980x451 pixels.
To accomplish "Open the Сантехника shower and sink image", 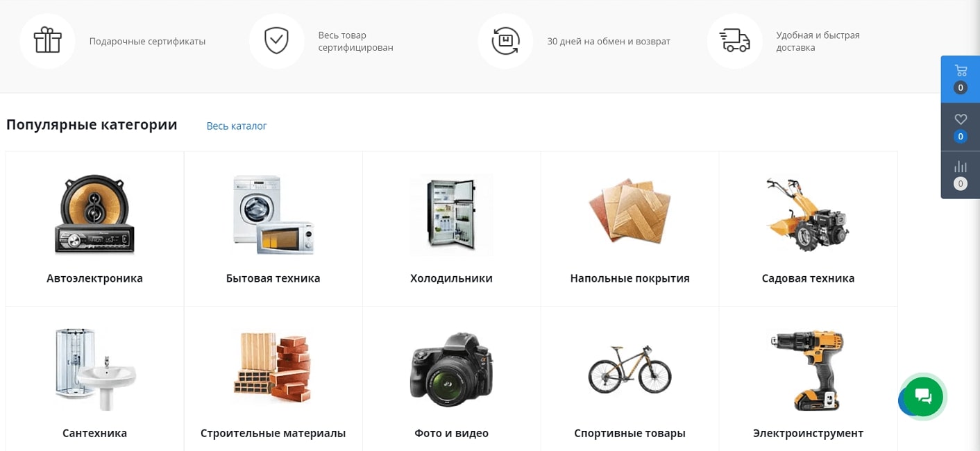I will [x=95, y=370].
